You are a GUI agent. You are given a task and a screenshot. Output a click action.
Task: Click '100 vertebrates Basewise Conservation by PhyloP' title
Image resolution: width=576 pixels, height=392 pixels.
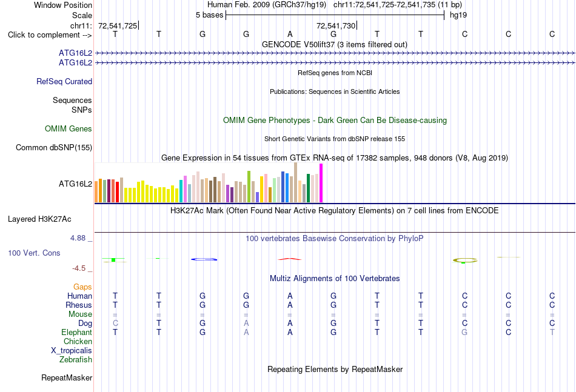pos(335,239)
